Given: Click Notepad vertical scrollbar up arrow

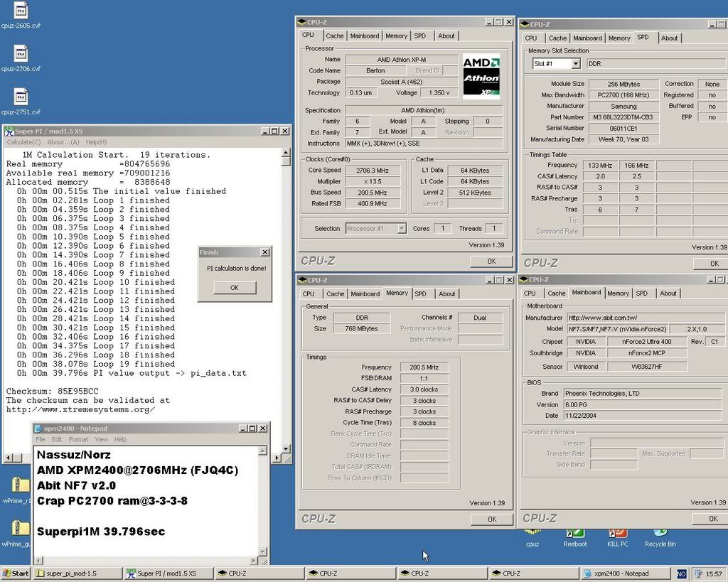Looking at the screenshot, I should pyautogui.click(x=262, y=451).
